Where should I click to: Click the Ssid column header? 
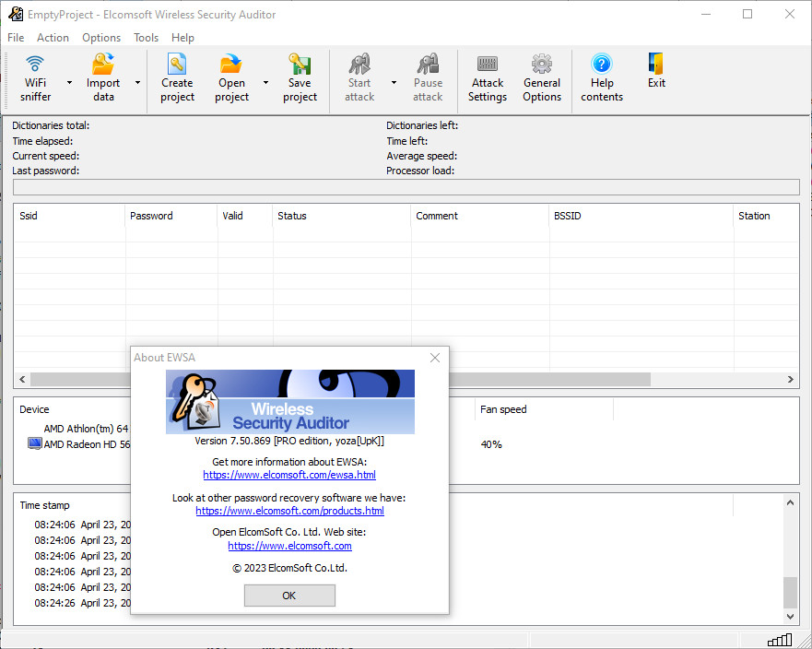coord(69,216)
